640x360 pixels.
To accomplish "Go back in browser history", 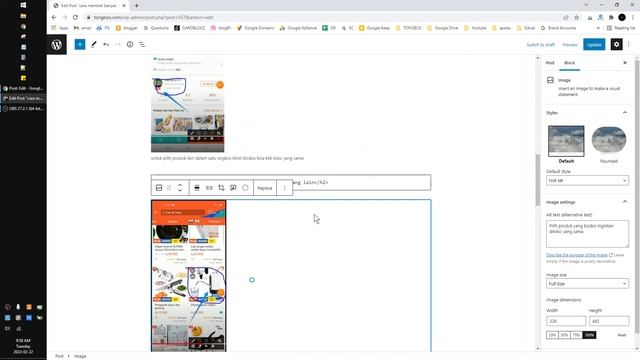I will pos(54,18).
